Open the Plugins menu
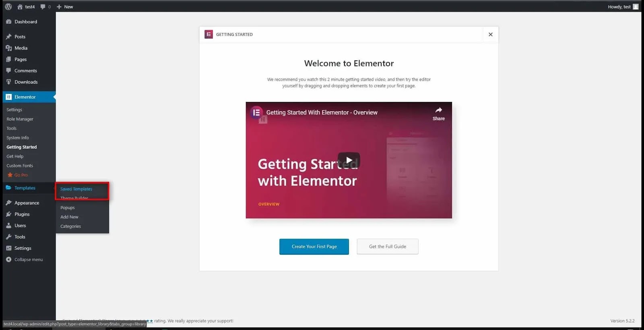644x330 pixels. click(x=22, y=214)
